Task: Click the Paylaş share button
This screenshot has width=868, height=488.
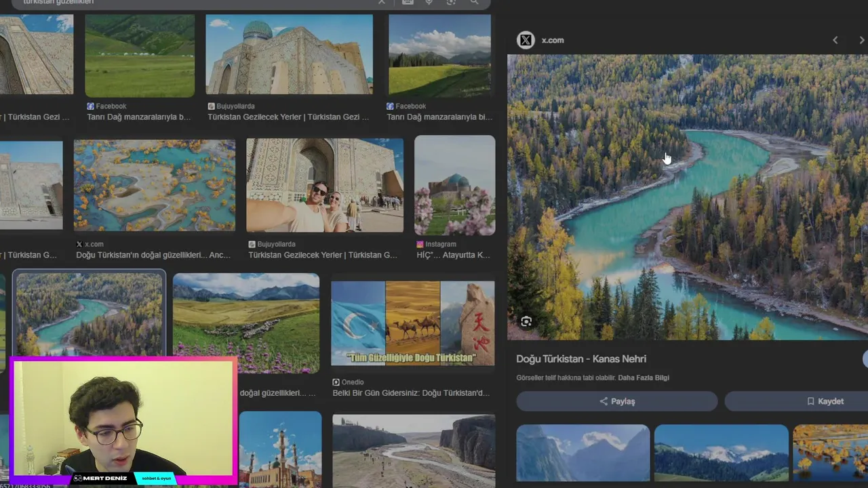Action: (616, 401)
